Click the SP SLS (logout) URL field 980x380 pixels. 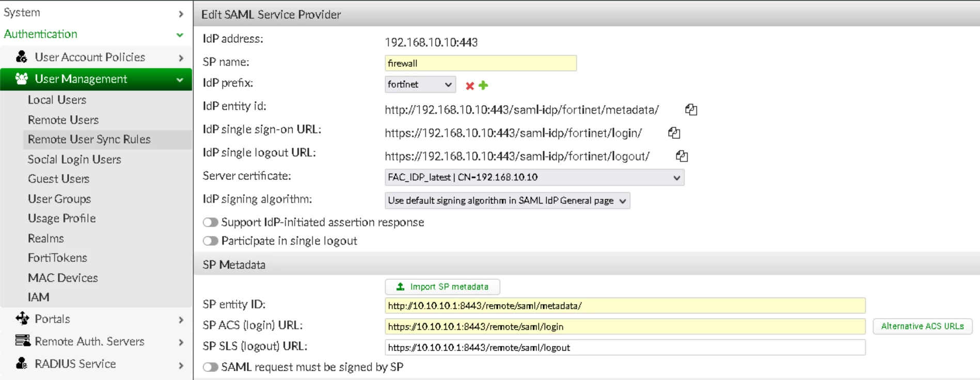click(x=625, y=347)
